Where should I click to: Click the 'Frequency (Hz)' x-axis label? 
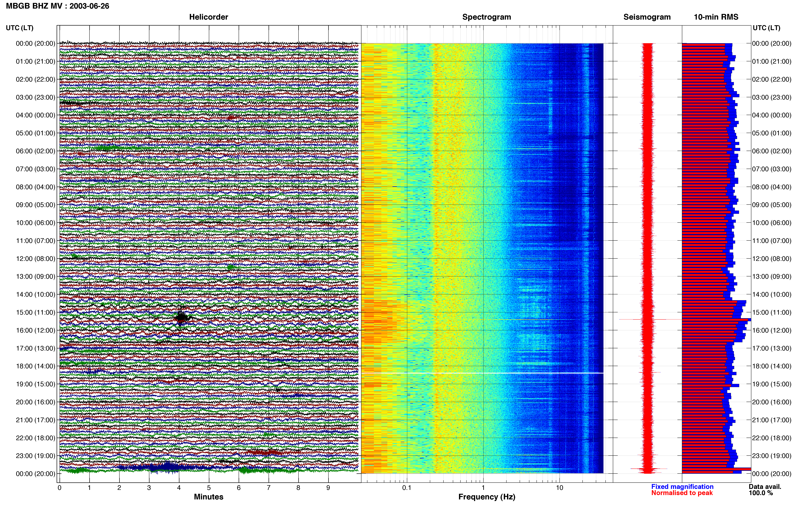[487, 497]
